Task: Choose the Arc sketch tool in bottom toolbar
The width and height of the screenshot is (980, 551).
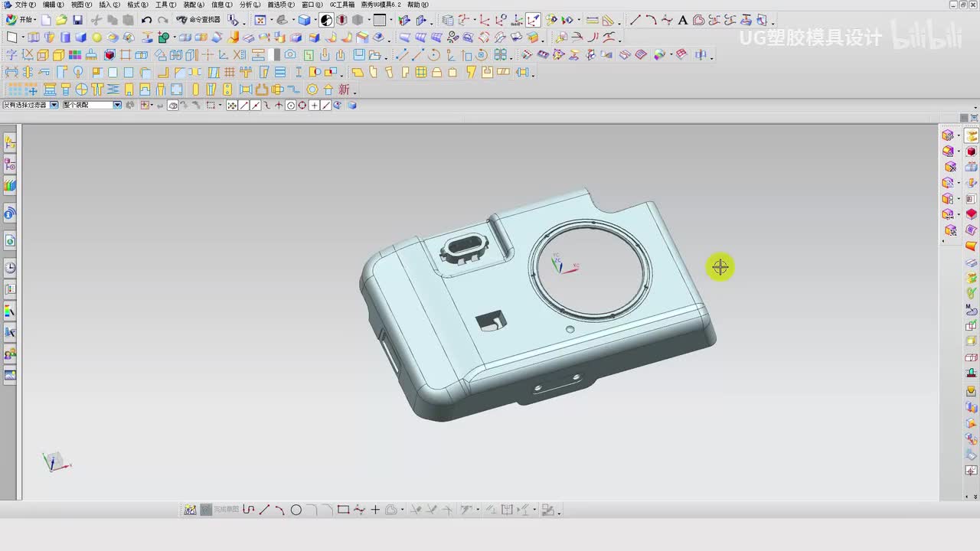Action: coord(280,510)
